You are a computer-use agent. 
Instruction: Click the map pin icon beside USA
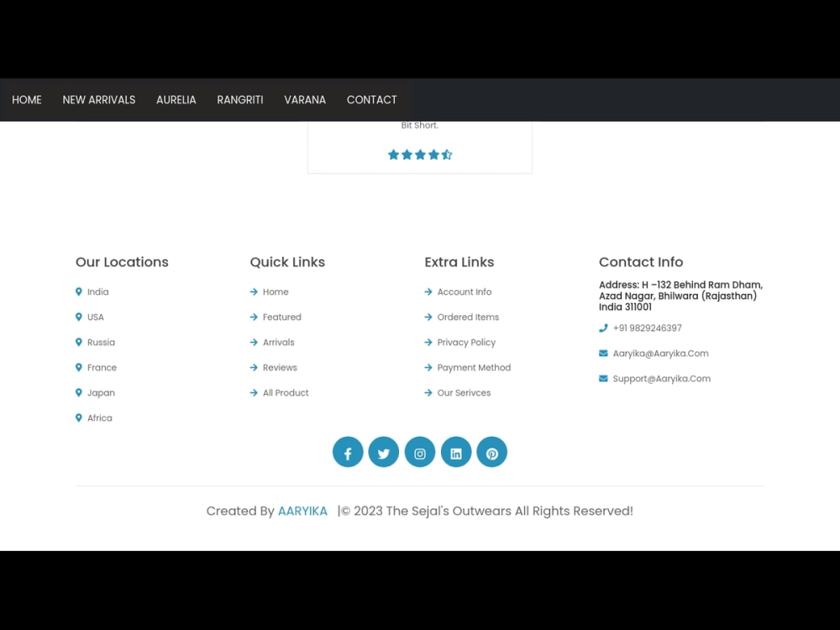pos(79,318)
